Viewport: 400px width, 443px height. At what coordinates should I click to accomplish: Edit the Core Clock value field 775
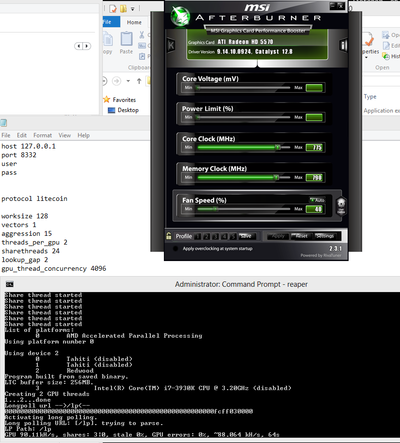coord(314,147)
